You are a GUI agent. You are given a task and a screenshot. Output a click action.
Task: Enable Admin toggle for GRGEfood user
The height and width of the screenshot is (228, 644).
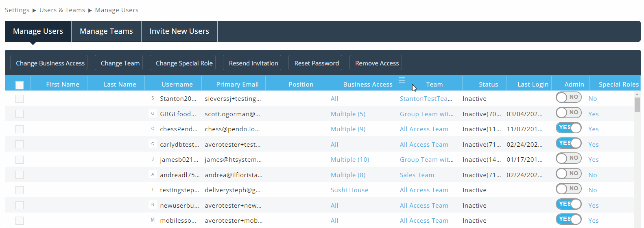568,113
